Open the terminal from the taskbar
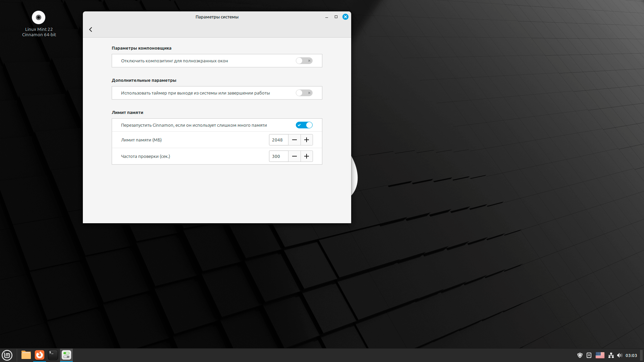This screenshot has height=362, width=644. [53, 355]
